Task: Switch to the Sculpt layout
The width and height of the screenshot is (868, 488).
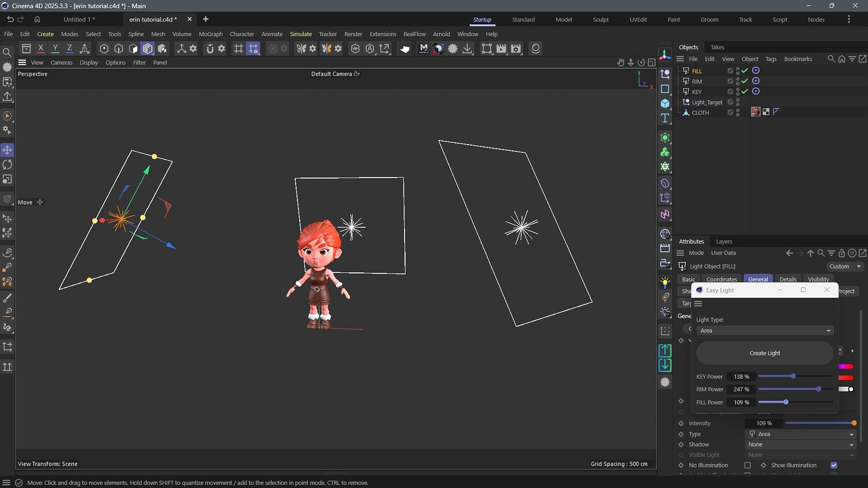Action: click(x=601, y=20)
